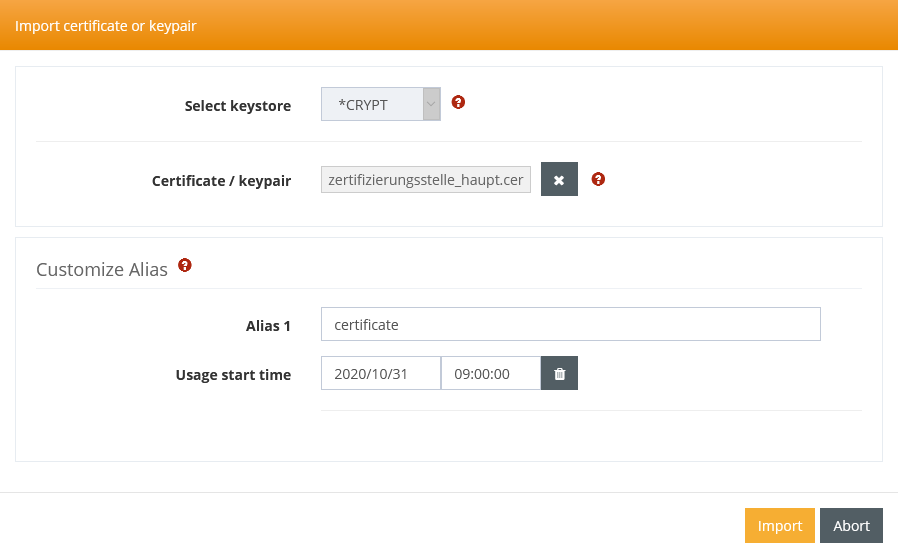Open help icon beside certificate file field
This screenshot has height=558, width=898.
[x=598, y=179]
